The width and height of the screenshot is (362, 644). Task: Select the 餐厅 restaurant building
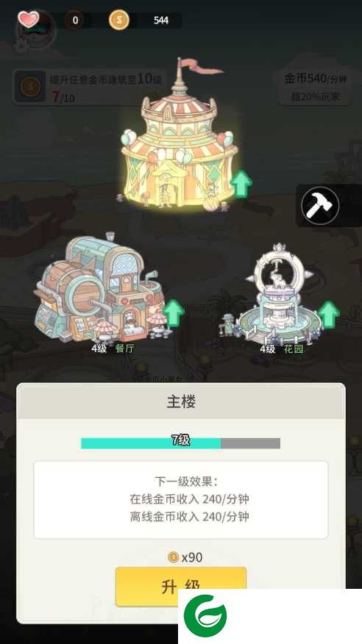coord(99,290)
